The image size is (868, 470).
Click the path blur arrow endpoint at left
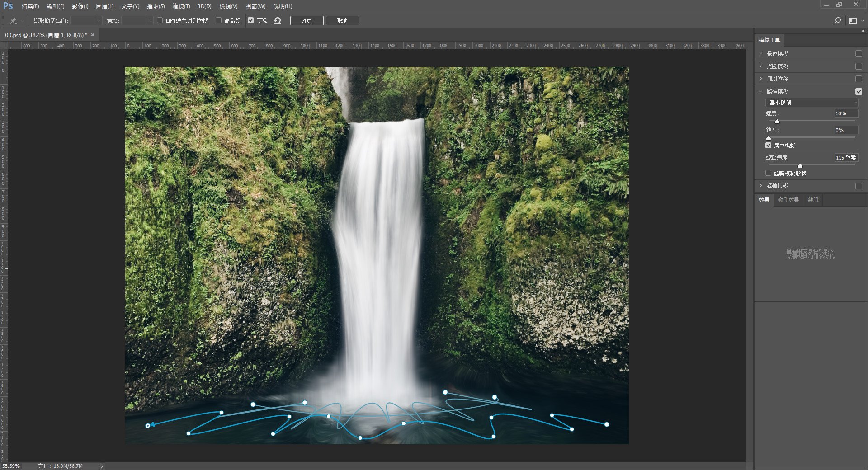point(148,425)
